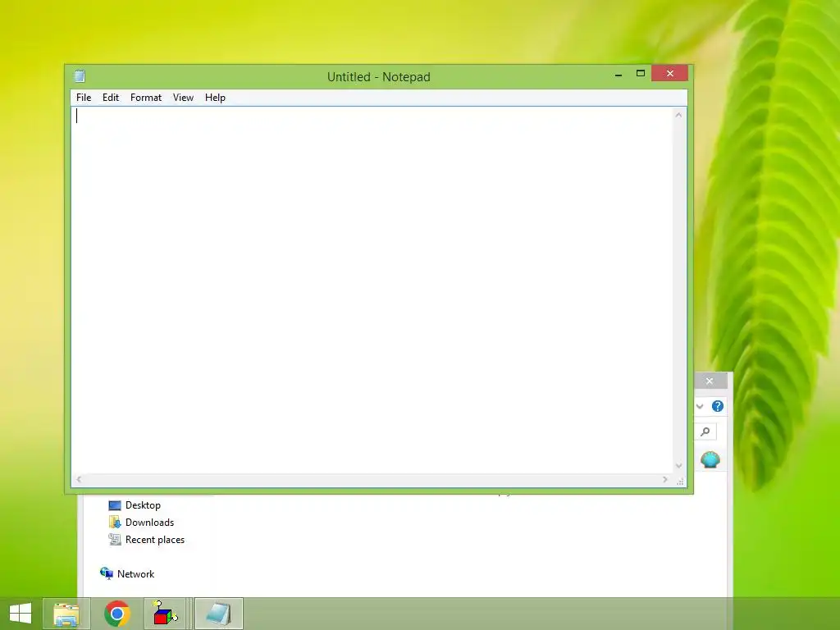This screenshot has width=840, height=630.
Task: Click the Notepad taskbar button
Action: click(x=218, y=614)
